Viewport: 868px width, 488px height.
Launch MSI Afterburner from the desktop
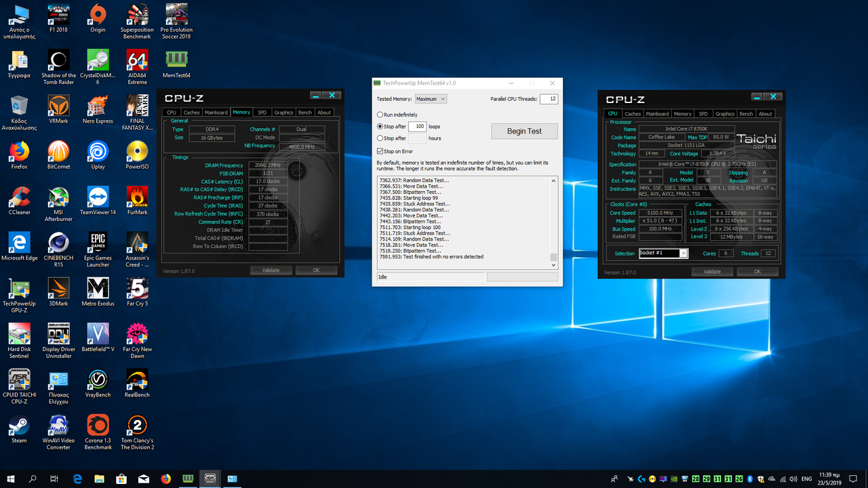58,203
